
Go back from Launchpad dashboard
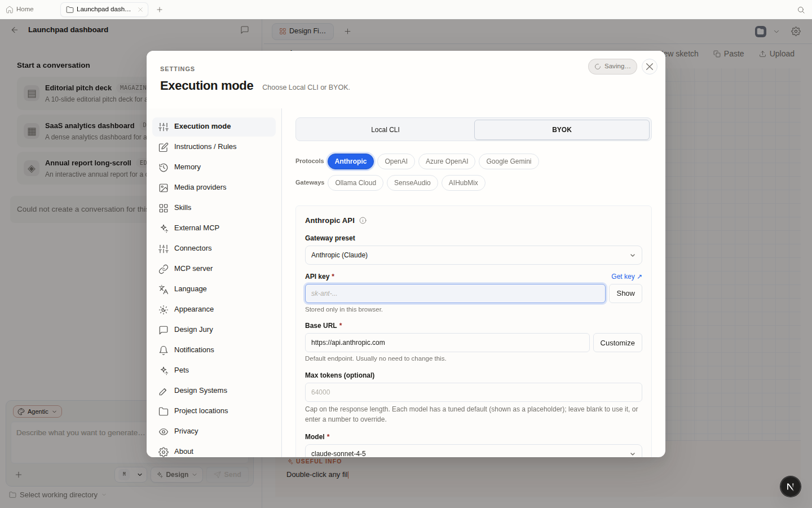point(15,30)
